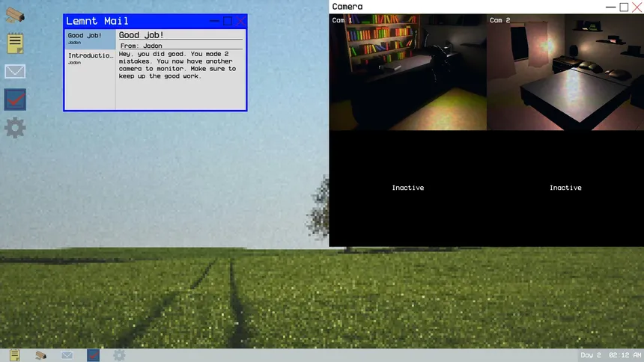The height and width of the screenshot is (362, 644).
Task: Select the Cam 1 bookshelf feed
Action: tap(408, 72)
